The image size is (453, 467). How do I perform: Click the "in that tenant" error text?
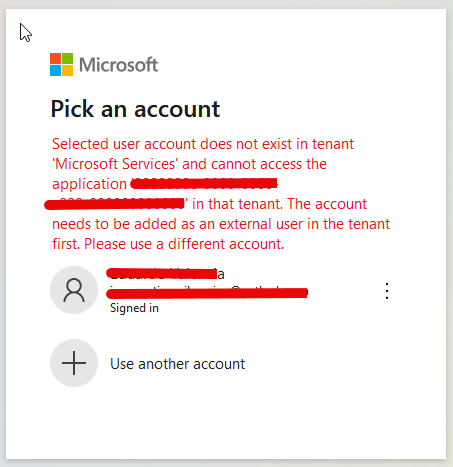pyautogui.click(x=237, y=204)
